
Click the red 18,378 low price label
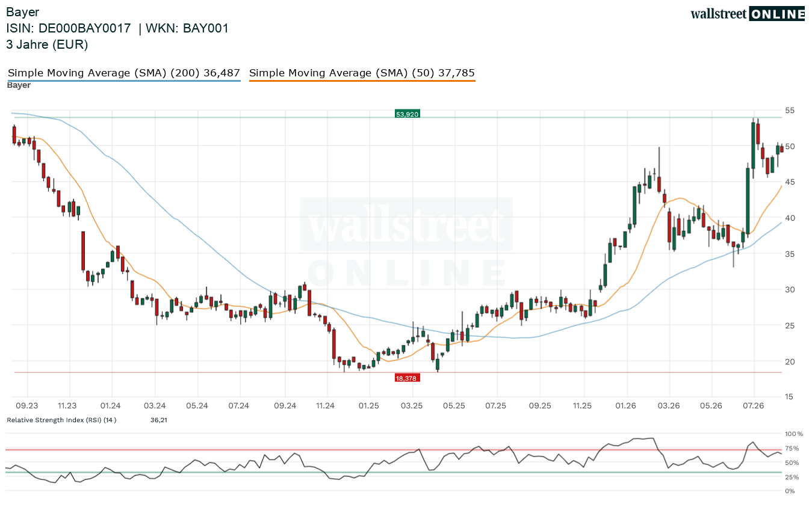pyautogui.click(x=408, y=378)
